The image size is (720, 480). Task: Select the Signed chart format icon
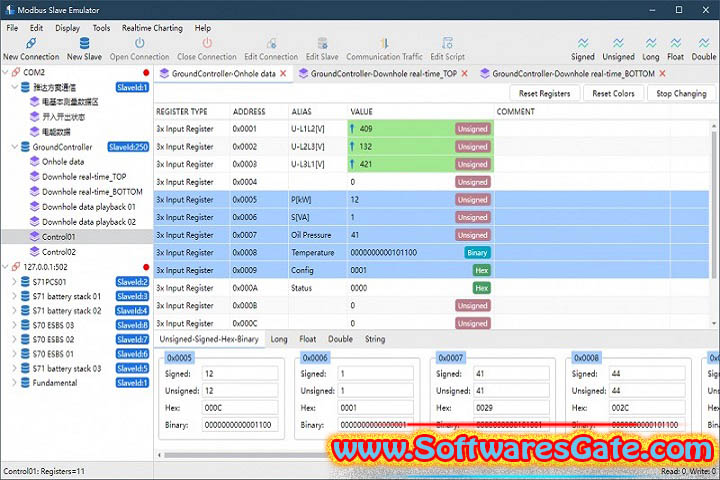coord(583,44)
